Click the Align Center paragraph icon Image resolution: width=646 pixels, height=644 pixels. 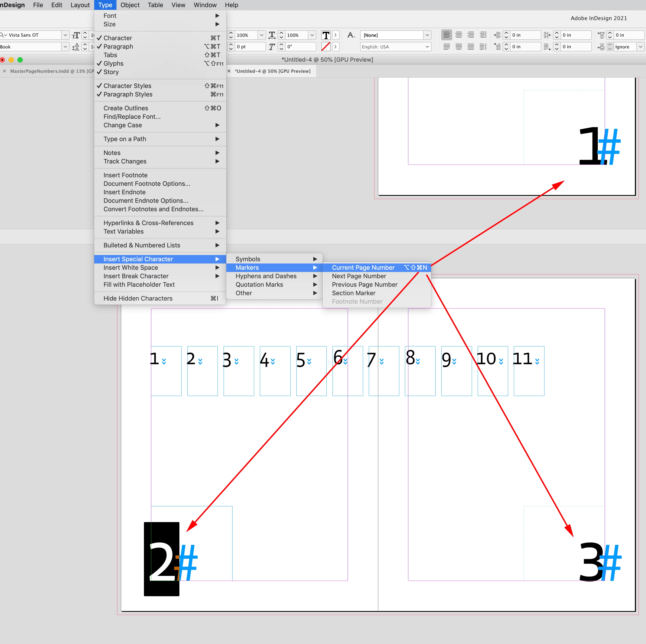(458, 35)
